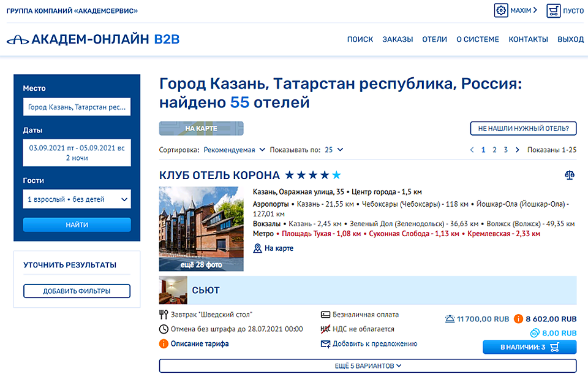Click the НА КАРТЕ map button

click(x=202, y=128)
